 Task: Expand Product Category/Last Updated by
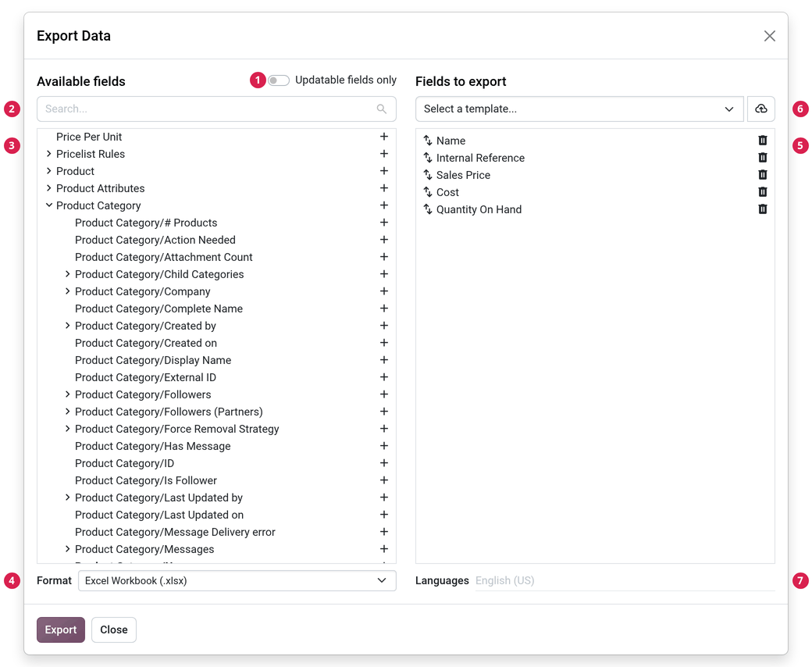[x=67, y=498]
